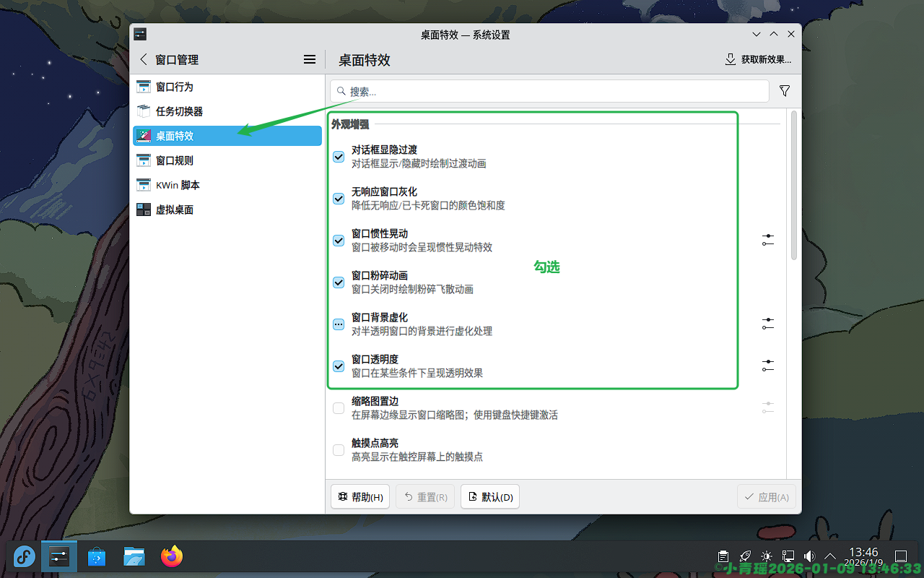Screen dimensions: 924x578
Task: Click the 获取新效果 button
Action: point(758,59)
